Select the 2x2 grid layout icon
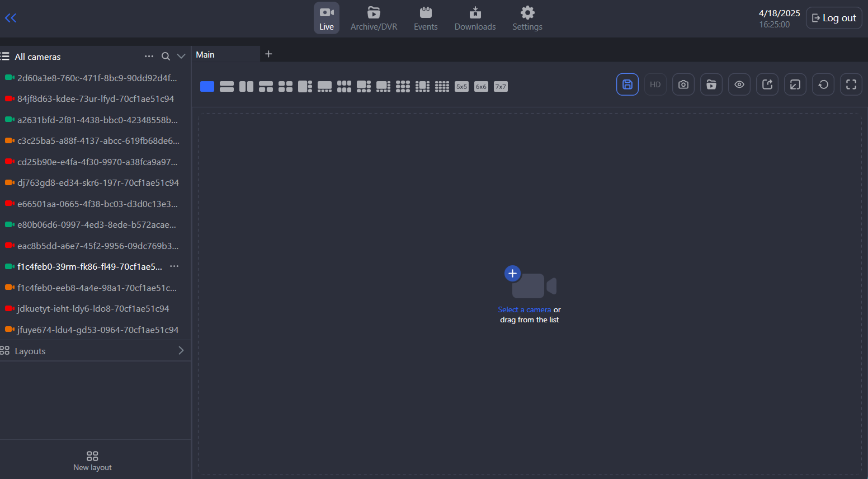This screenshot has height=479, width=868. 285,86
